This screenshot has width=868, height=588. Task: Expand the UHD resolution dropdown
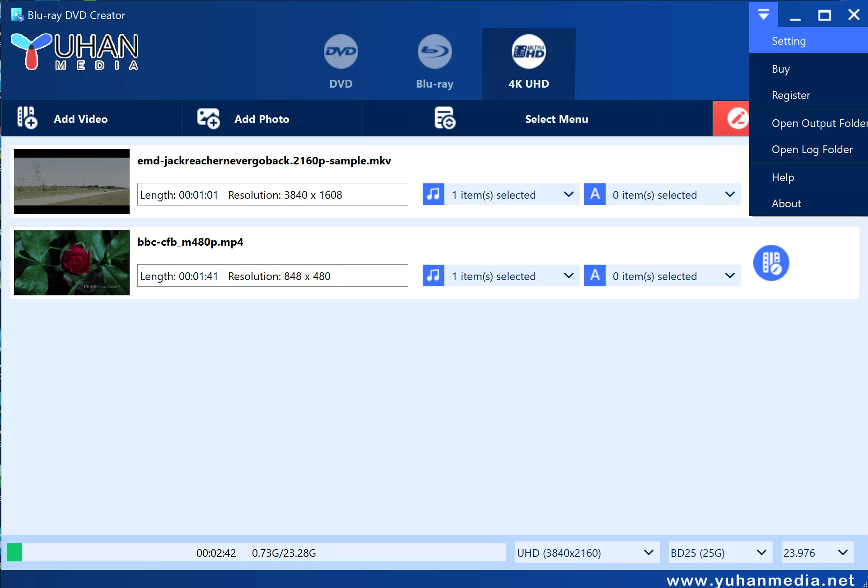[x=649, y=552]
